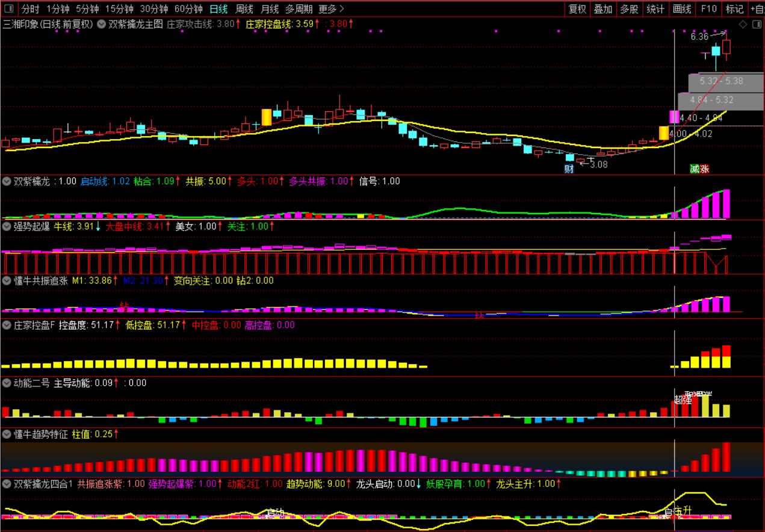Open the 多股 multi-stock button
The image size is (765, 532).
628,9
